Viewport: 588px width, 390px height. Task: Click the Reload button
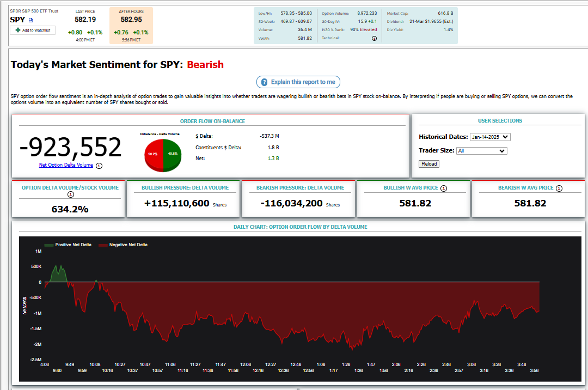click(x=429, y=164)
